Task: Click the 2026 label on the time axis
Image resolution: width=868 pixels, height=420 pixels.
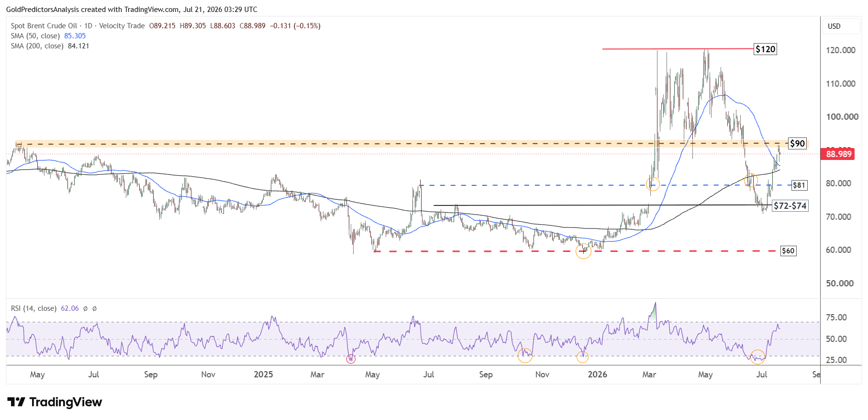Action: click(598, 375)
